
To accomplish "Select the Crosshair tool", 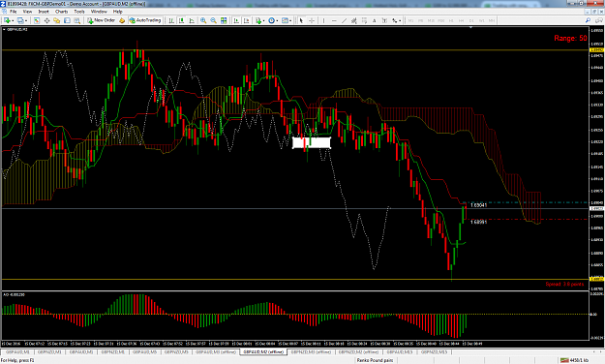I will [312, 20].
